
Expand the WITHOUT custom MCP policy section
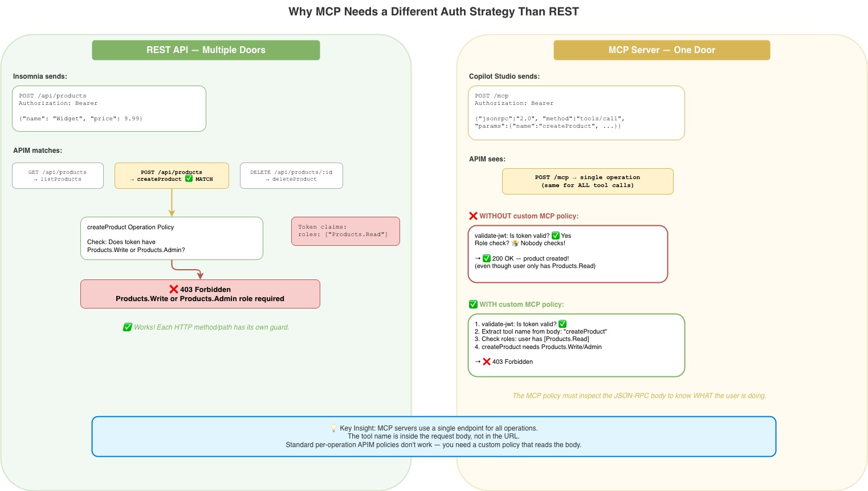click(568, 254)
